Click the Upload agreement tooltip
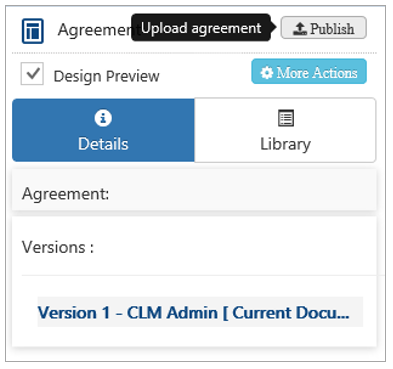The image size is (393, 369). [x=201, y=28]
